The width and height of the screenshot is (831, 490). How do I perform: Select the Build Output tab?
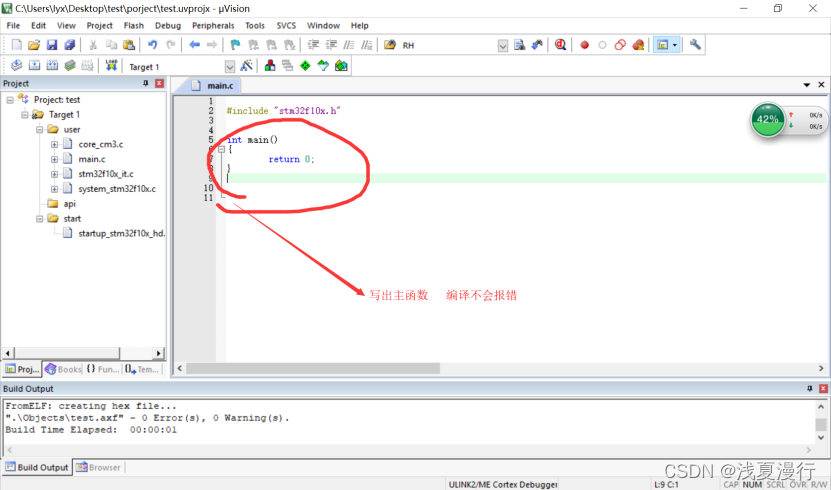37,467
